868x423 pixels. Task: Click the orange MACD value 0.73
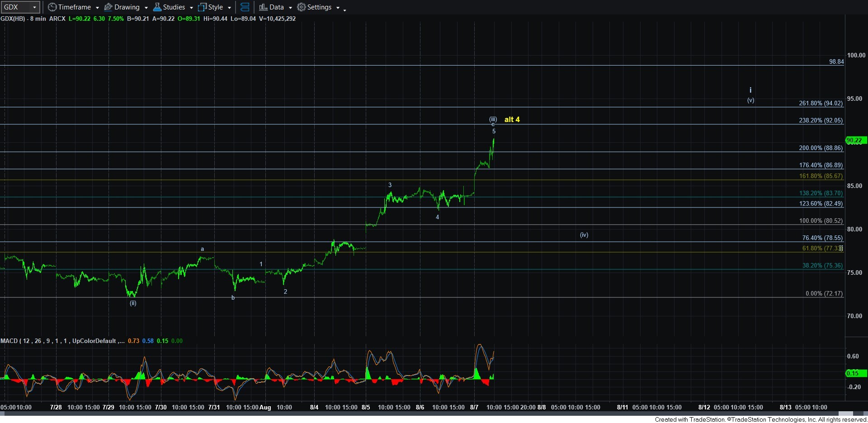pos(133,341)
